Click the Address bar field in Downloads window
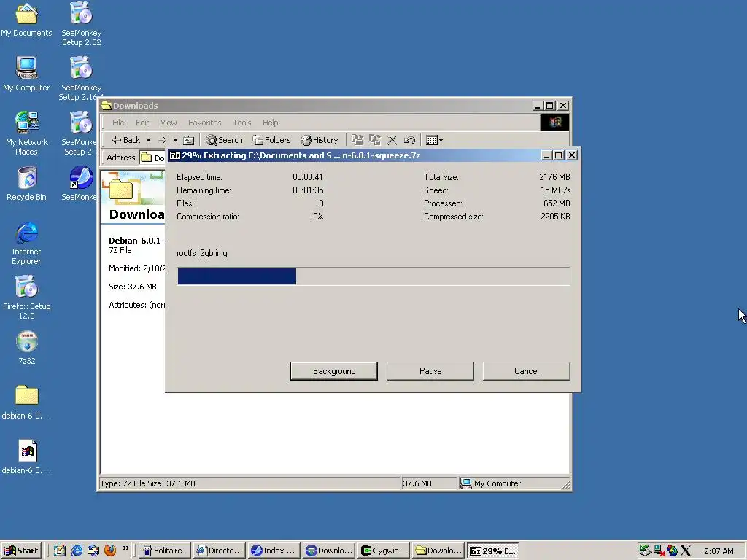 (x=152, y=157)
